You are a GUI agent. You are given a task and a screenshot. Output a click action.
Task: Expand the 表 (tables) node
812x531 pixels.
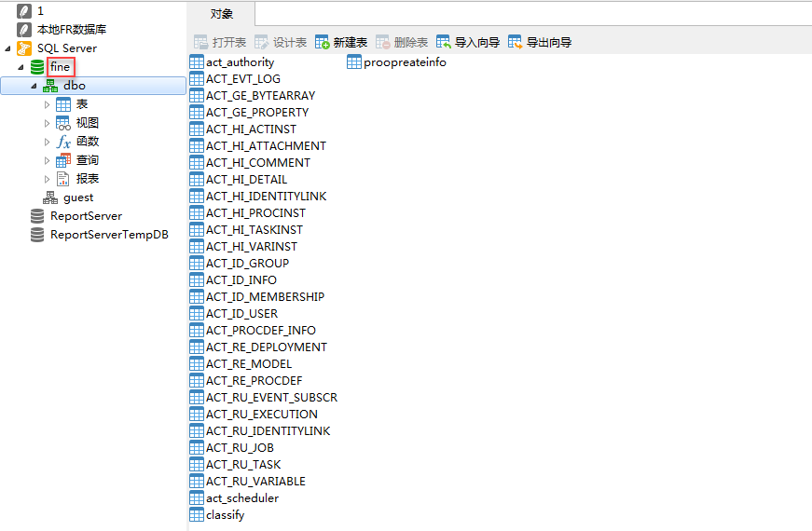(48, 104)
